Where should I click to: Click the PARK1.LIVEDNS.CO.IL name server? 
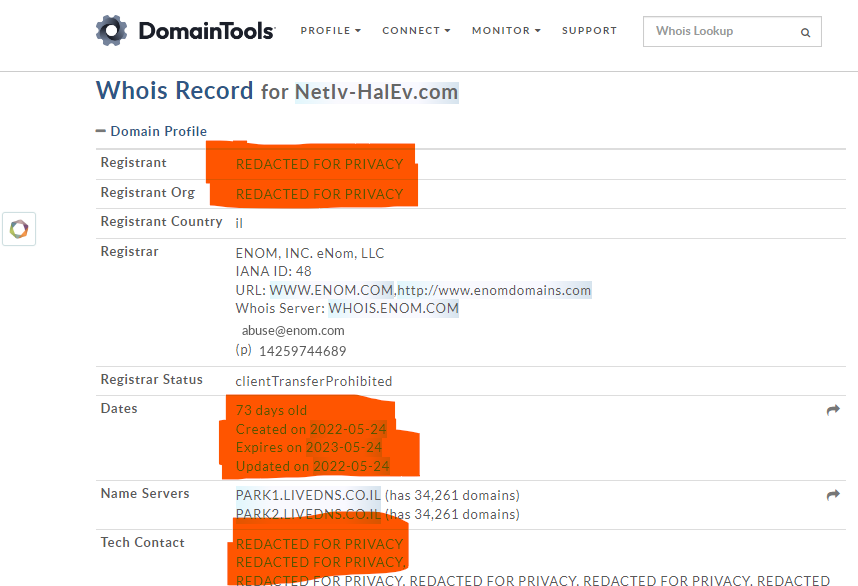click(308, 495)
